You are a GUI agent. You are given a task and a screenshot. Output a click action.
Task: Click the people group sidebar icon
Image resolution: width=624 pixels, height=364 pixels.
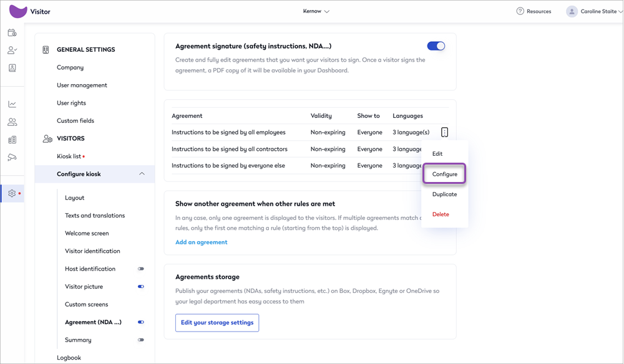12,122
